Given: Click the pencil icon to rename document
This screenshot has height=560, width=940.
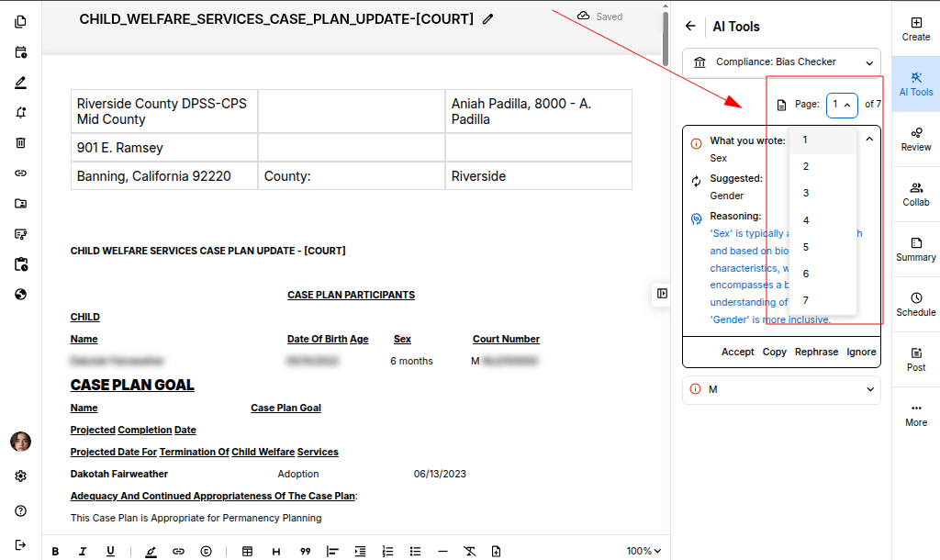Looking at the screenshot, I should click(487, 18).
